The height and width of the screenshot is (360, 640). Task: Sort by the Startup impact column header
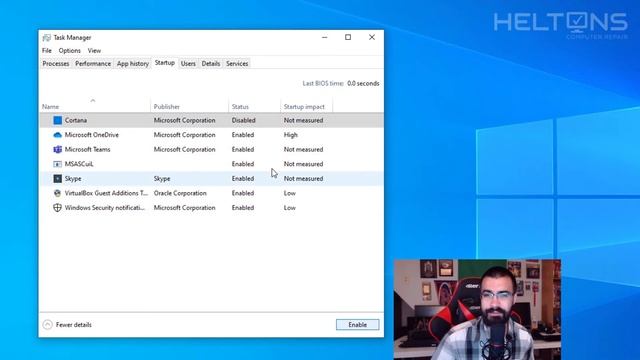304,107
